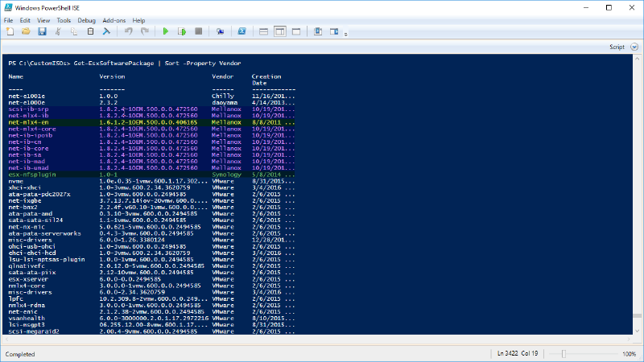The height and width of the screenshot is (362, 644).
Task: Click the qlnativefc package name
Action: 27,266
